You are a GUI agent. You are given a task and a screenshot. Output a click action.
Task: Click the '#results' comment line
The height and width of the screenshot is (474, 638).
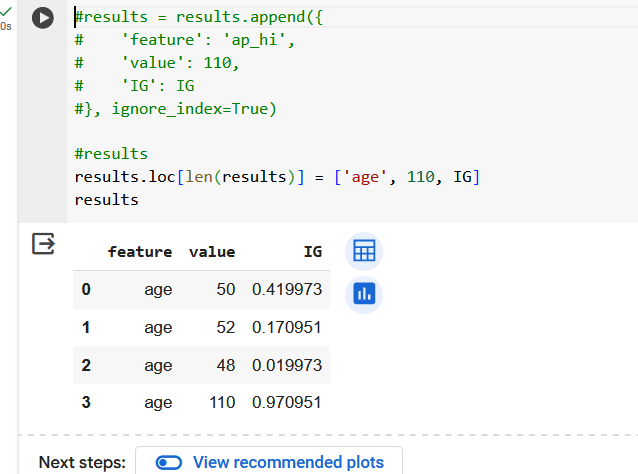point(111,154)
